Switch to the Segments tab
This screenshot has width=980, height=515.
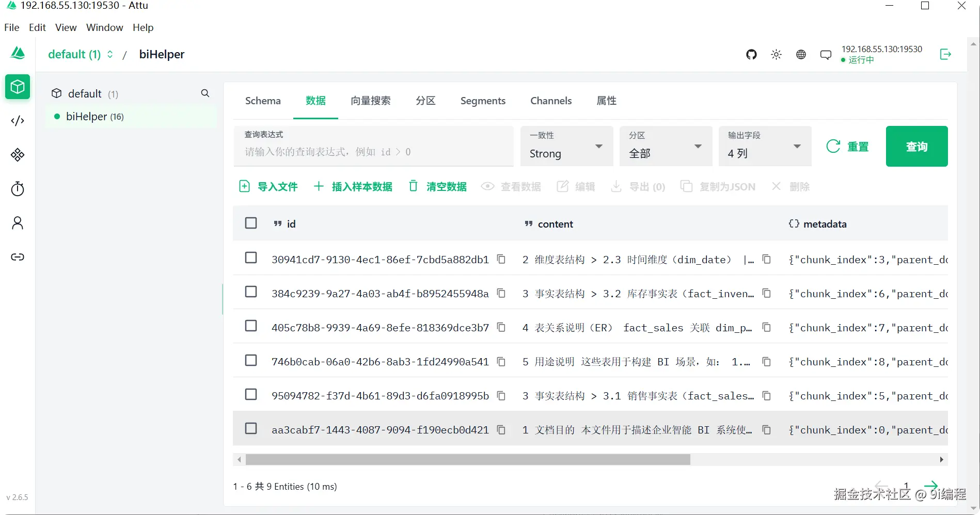[483, 101]
